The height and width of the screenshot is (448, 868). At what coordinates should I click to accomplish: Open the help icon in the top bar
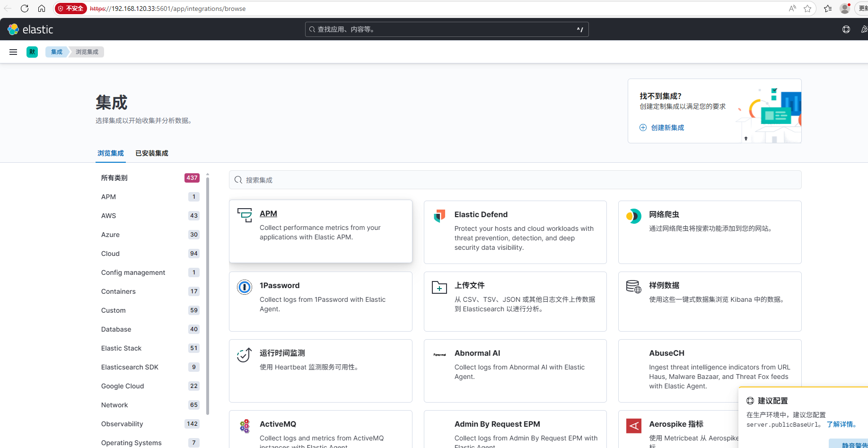tap(846, 29)
